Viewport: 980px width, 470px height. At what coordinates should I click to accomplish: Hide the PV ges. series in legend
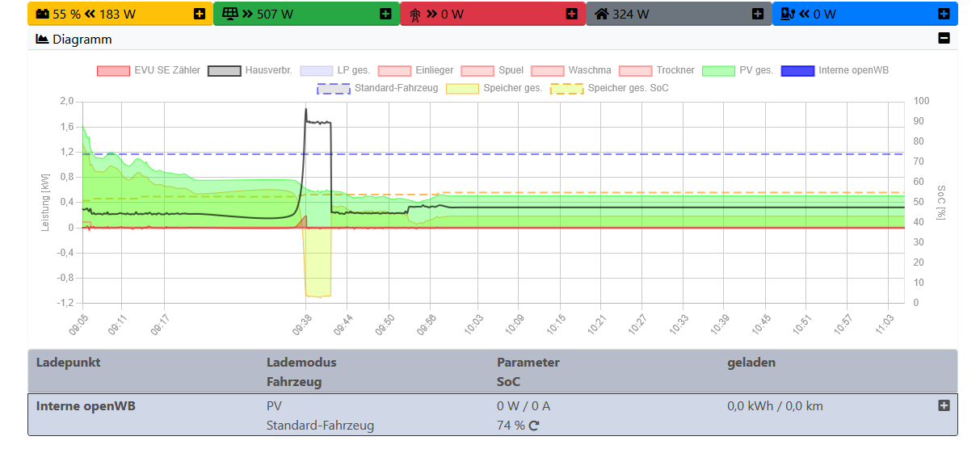[738, 71]
